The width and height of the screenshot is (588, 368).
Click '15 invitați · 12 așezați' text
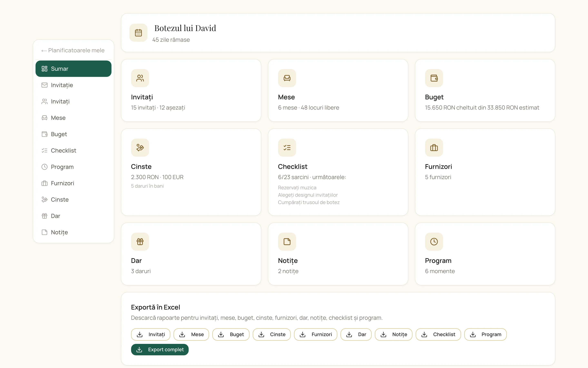coord(158,108)
